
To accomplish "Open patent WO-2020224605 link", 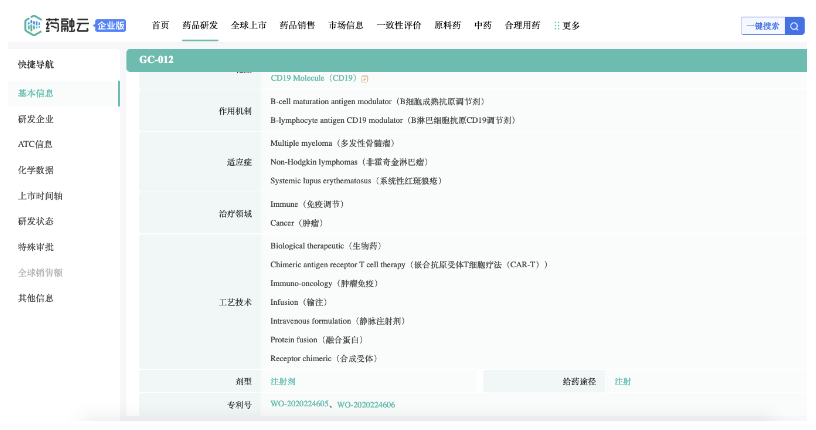I will (299, 404).
